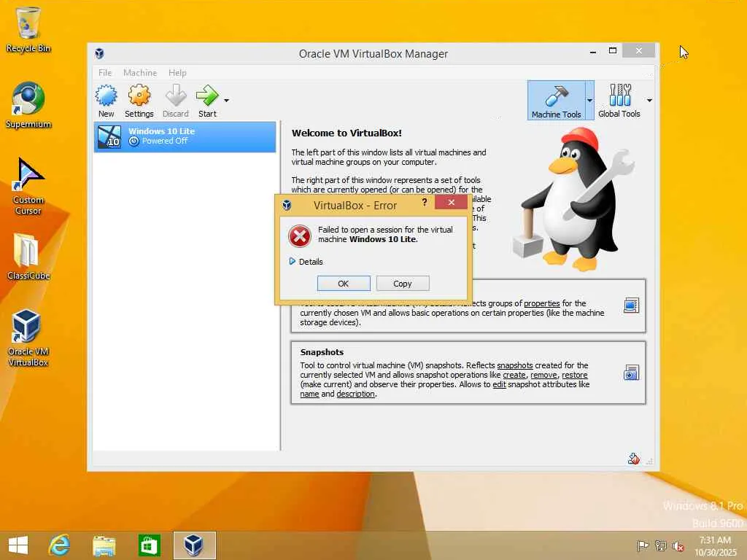Open the Machine Tools dropdown arrow
747x560 pixels.
pos(589,101)
